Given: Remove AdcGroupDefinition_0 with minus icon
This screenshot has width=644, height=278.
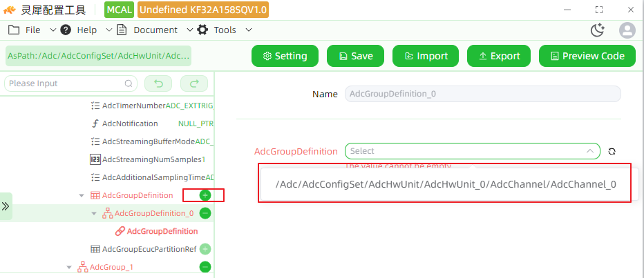Looking at the screenshot, I should coord(205,213).
